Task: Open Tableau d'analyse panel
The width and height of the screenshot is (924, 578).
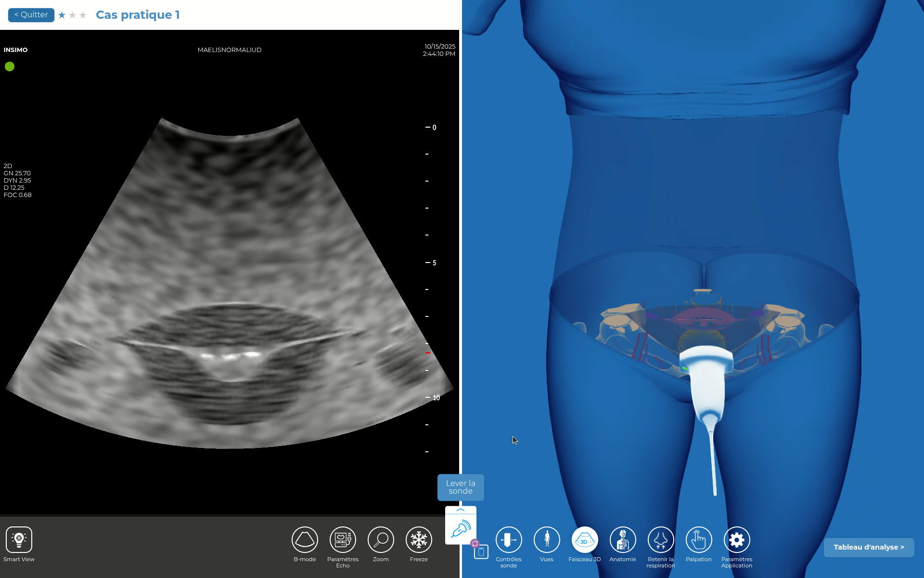Action: pos(869,547)
